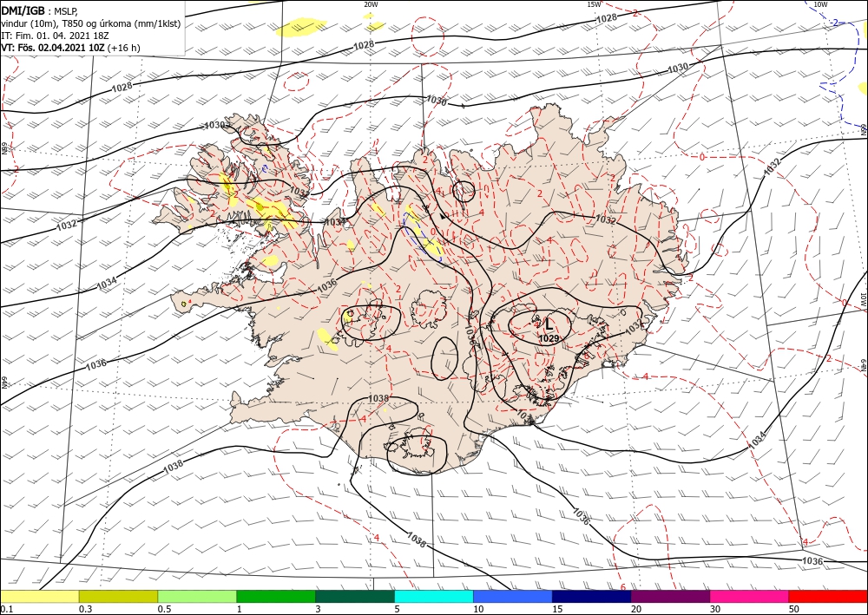This screenshot has width=868, height=615.
Task: Click the light green 0.5 legend swatch
Action: pyautogui.click(x=197, y=596)
